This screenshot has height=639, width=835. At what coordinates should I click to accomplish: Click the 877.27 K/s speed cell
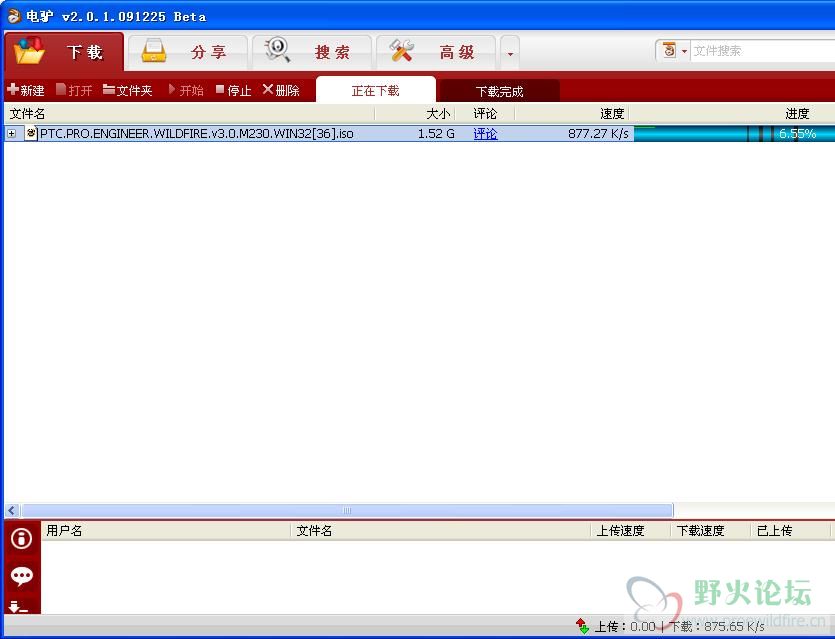[x=598, y=134]
